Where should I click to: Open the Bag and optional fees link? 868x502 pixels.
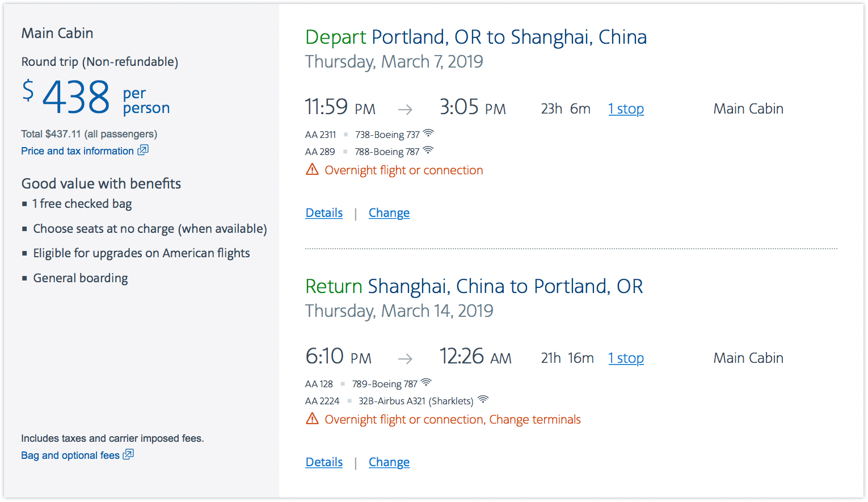point(70,455)
